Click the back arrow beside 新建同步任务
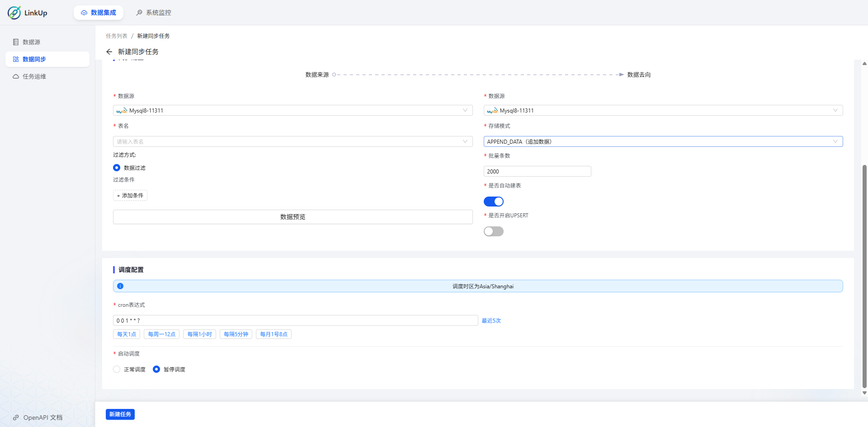Image resolution: width=868 pixels, height=427 pixels. [x=109, y=52]
